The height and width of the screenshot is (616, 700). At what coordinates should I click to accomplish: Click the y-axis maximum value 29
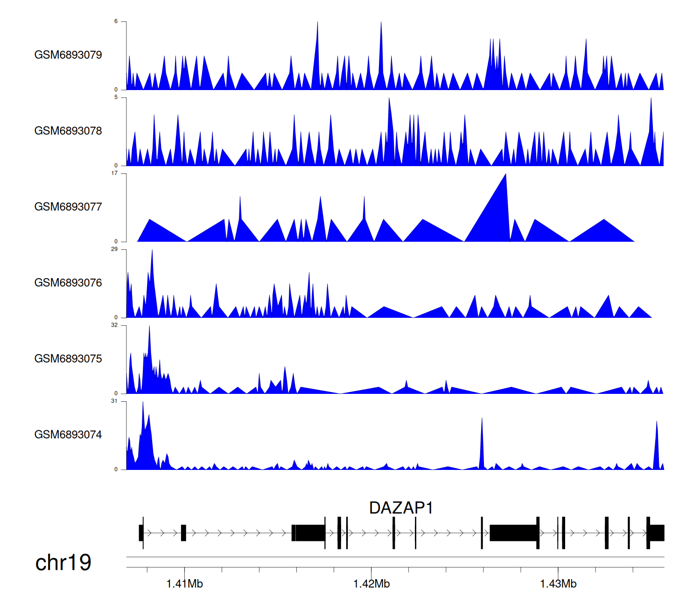pos(114,249)
